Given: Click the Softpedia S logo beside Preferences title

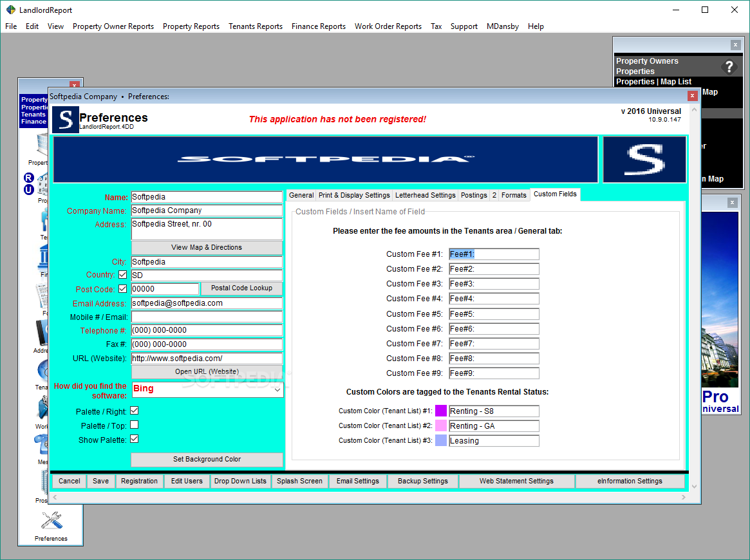Looking at the screenshot, I should [66, 120].
